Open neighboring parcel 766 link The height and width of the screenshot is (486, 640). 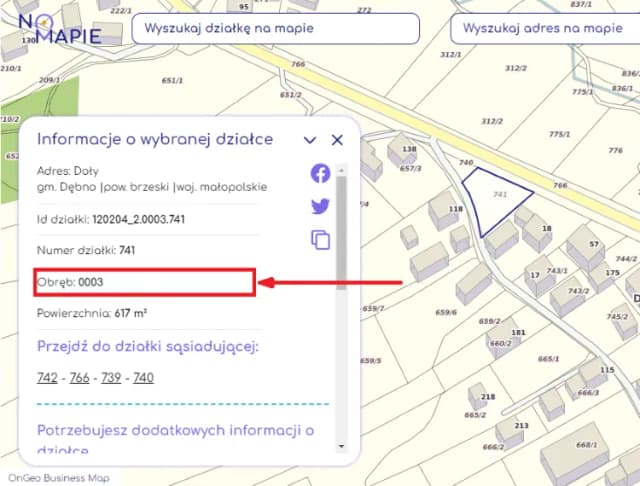[x=79, y=377]
